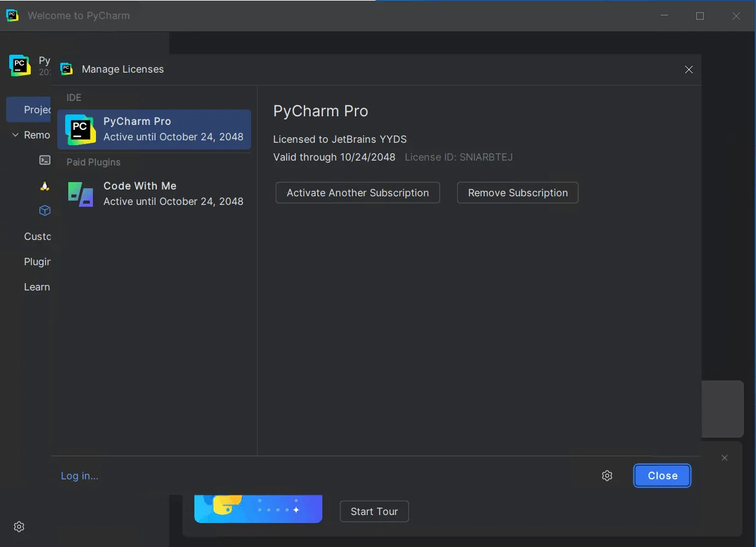Select PyCharm Pro in the license list

pos(154,129)
